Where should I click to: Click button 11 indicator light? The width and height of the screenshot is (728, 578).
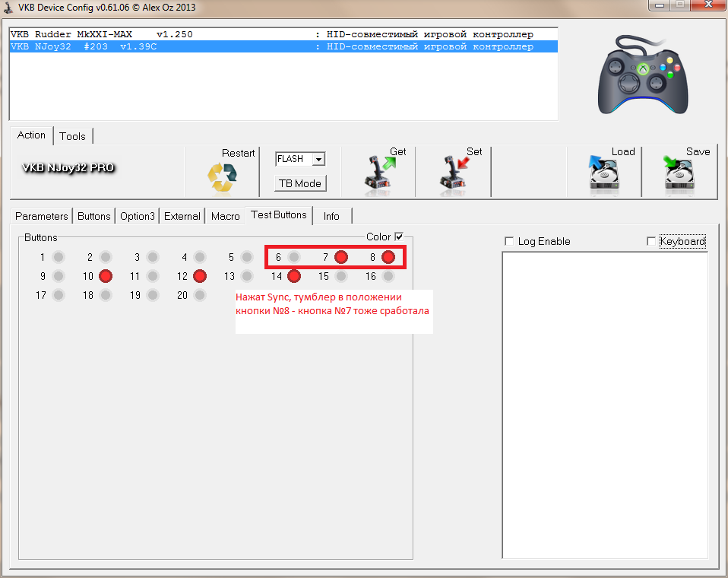153,276
